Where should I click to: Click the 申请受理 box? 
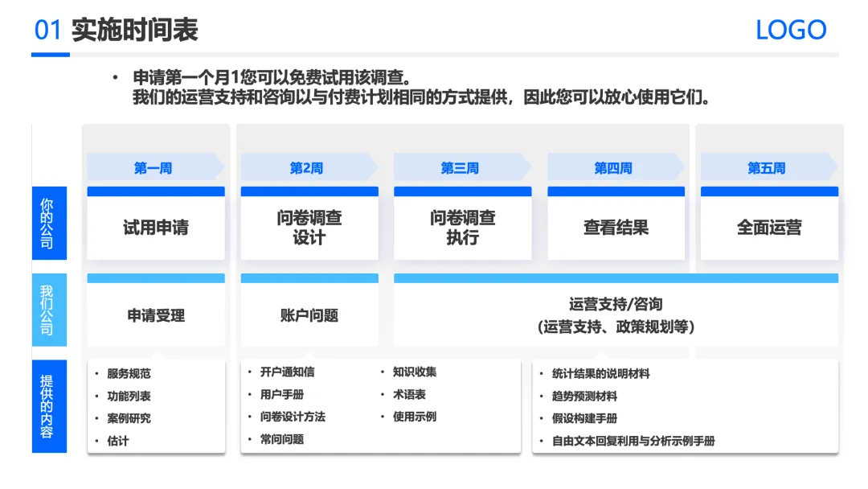tap(156, 310)
